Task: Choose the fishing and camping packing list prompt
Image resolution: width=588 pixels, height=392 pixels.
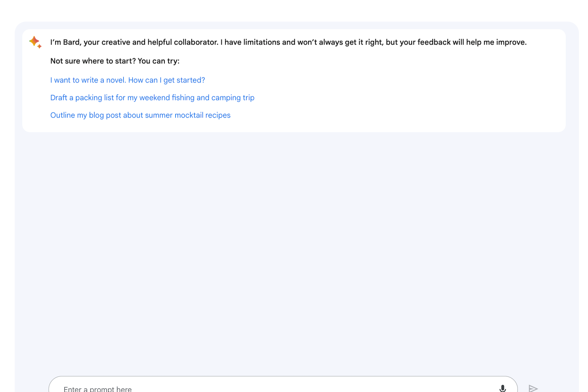Action: 152,98
